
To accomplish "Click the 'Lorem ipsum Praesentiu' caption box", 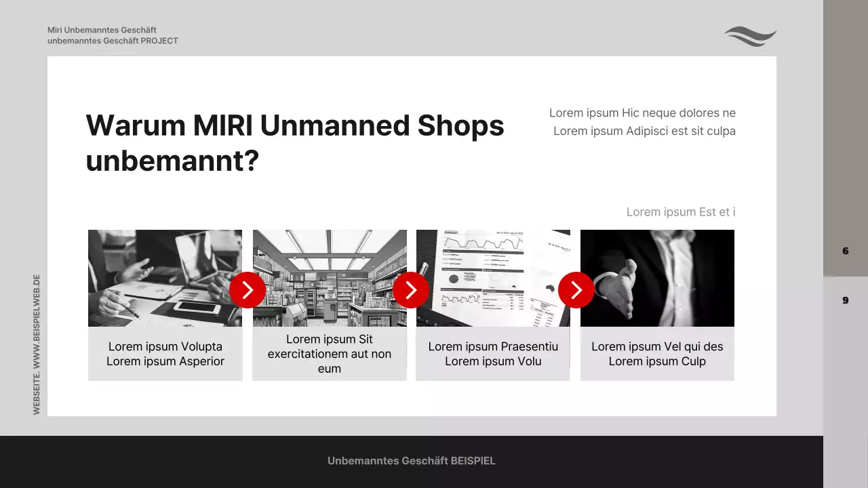I will 493,354.
